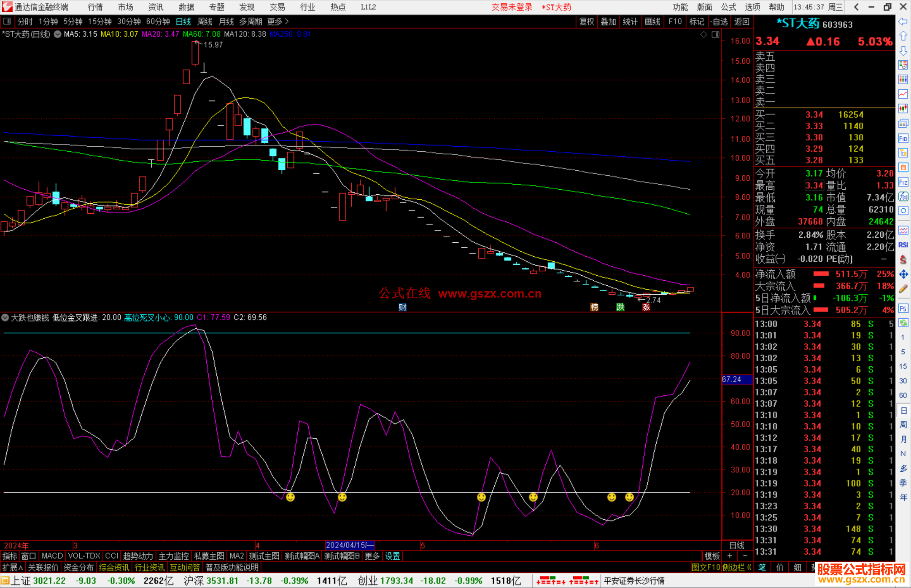The image size is (911, 588).
Task: Click the 设置 link in indicator bar
Action: pos(392,556)
